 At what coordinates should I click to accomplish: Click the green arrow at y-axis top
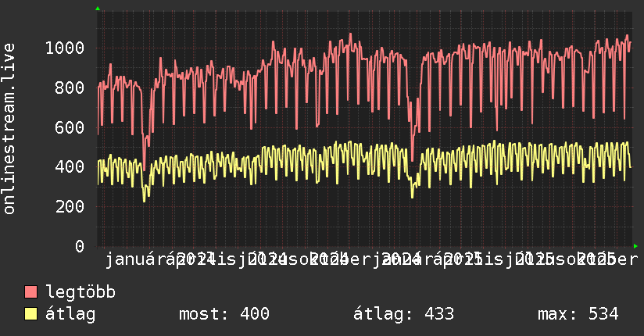(x=98, y=9)
